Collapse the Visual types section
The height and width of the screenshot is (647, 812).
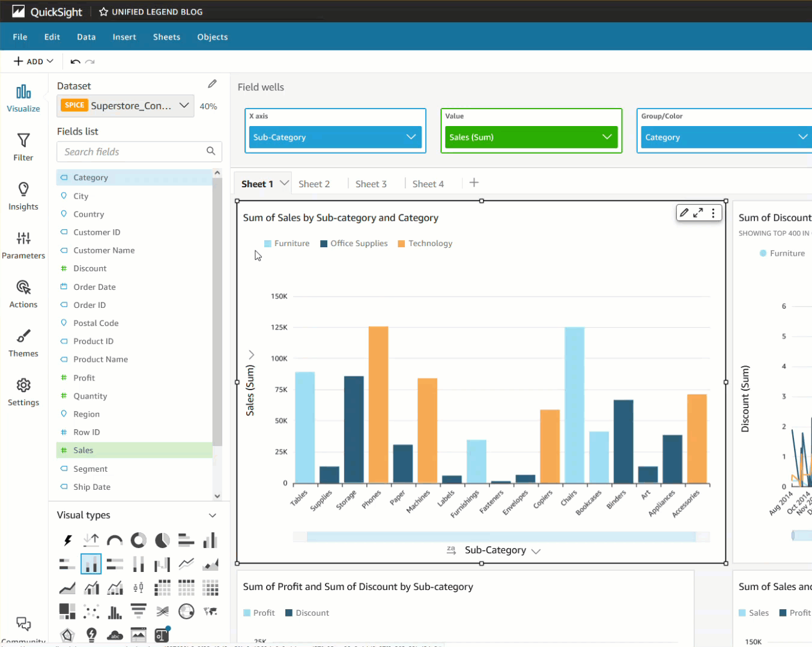pyautogui.click(x=212, y=515)
